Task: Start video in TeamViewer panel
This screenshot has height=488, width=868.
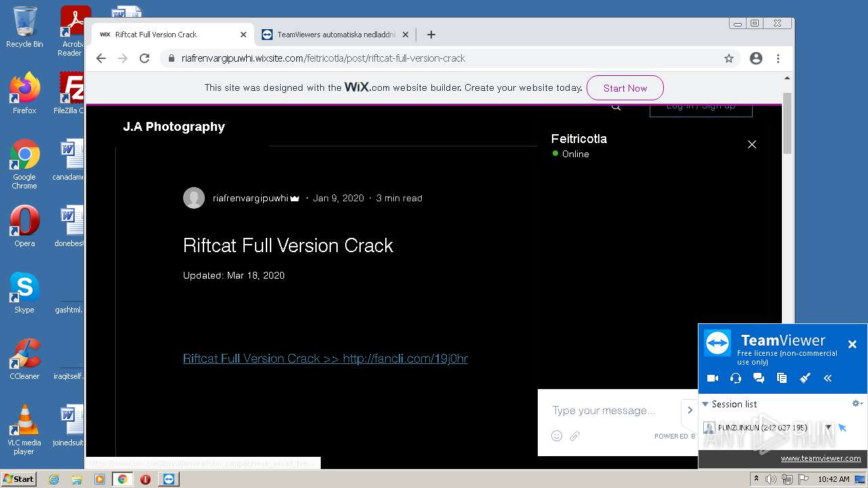Action: (x=712, y=378)
